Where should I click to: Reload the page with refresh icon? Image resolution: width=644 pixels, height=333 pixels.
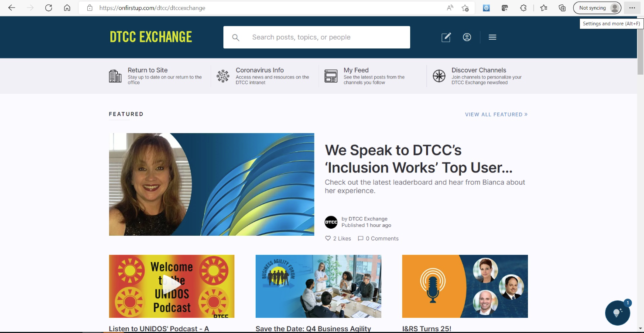(48, 8)
